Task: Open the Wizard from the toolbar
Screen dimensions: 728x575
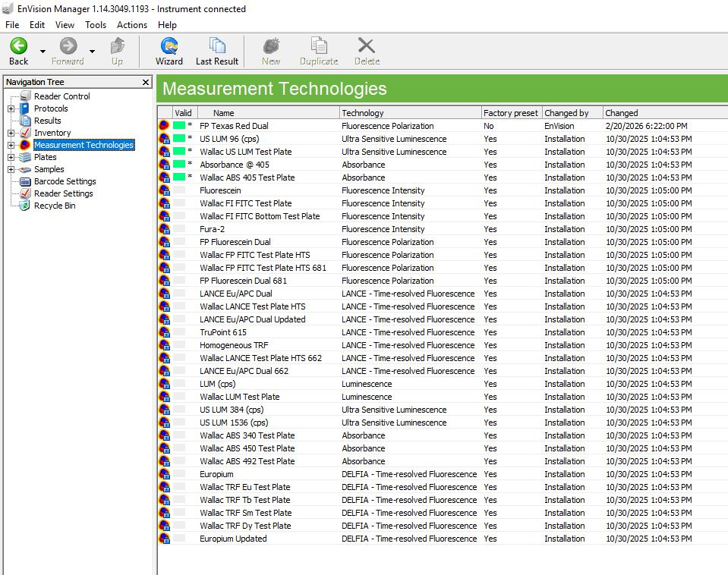Action: click(169, 46)
